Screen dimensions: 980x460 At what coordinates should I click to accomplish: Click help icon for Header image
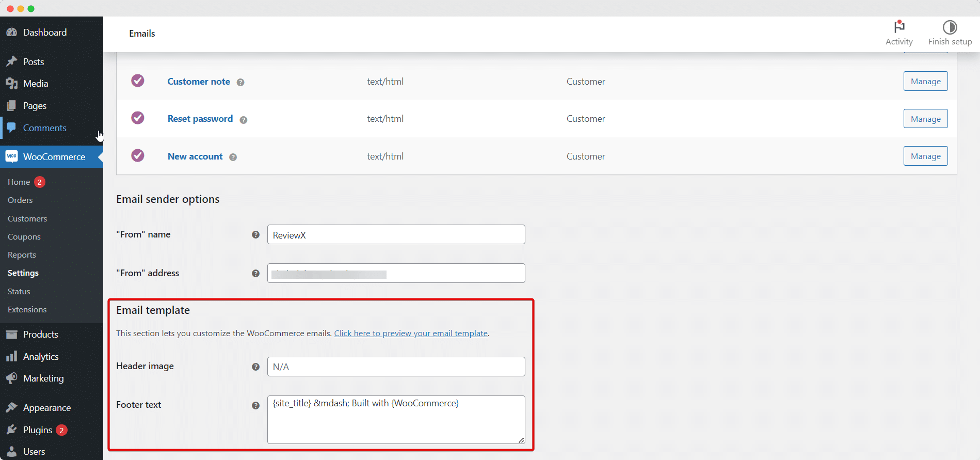point(255,367)
